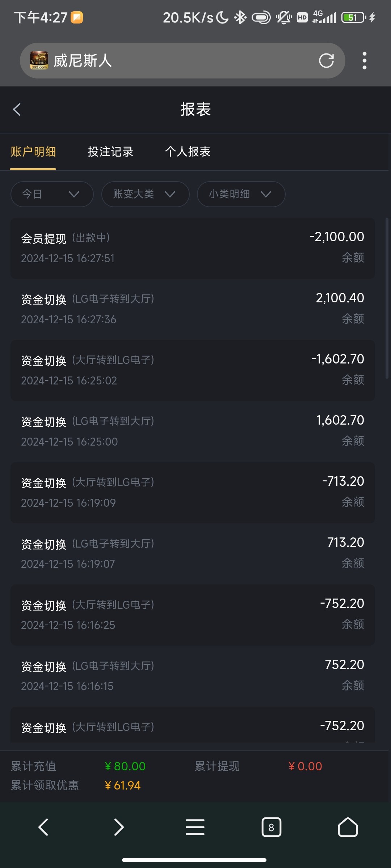Open the -1,602.70 大厅转到LG电子 transfer entry
The height and width of the screenshot is (868, 391).
coord(193,370)
